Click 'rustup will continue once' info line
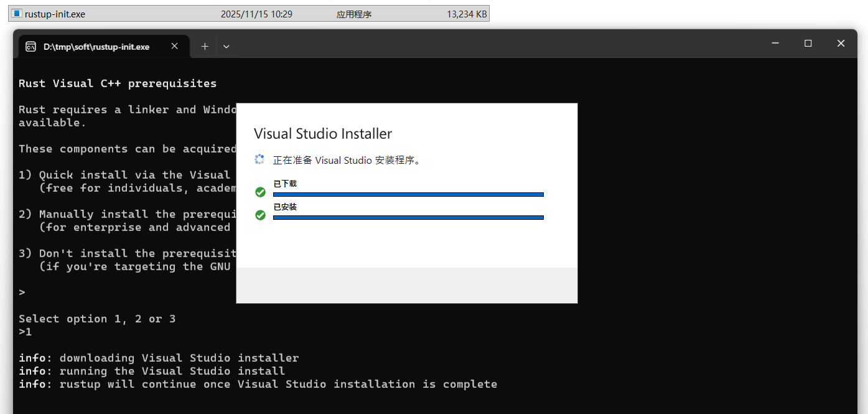The width and height of the screenshot is (868, 414). coord(258,384)
